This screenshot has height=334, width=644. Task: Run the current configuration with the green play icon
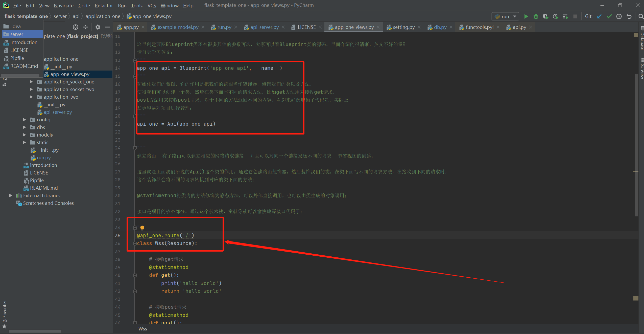click(526, 16)
